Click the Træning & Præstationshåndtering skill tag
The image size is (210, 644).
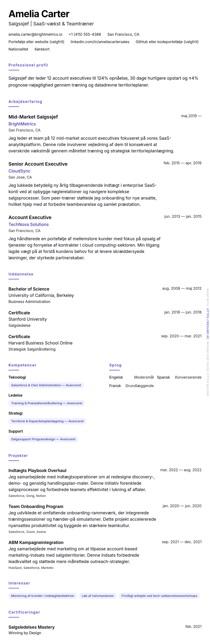click(47, 403)
